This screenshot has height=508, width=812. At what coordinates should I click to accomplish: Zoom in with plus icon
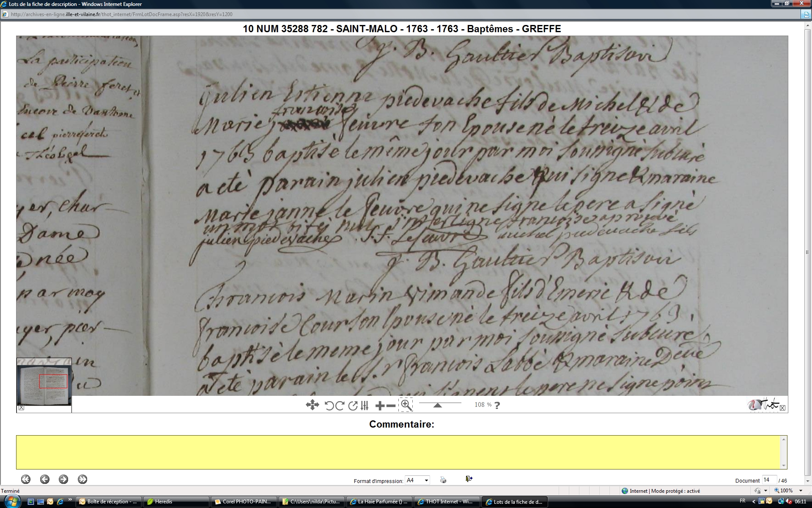(x=380, y=406)
